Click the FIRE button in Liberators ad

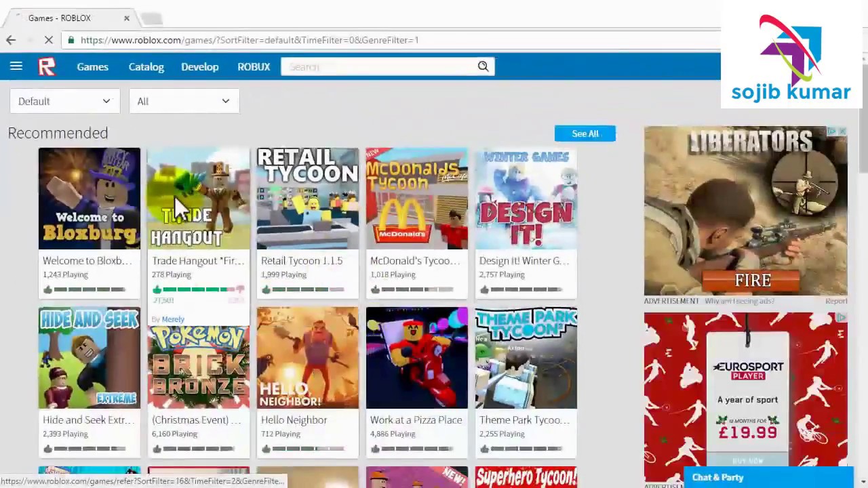coord(753,280)
